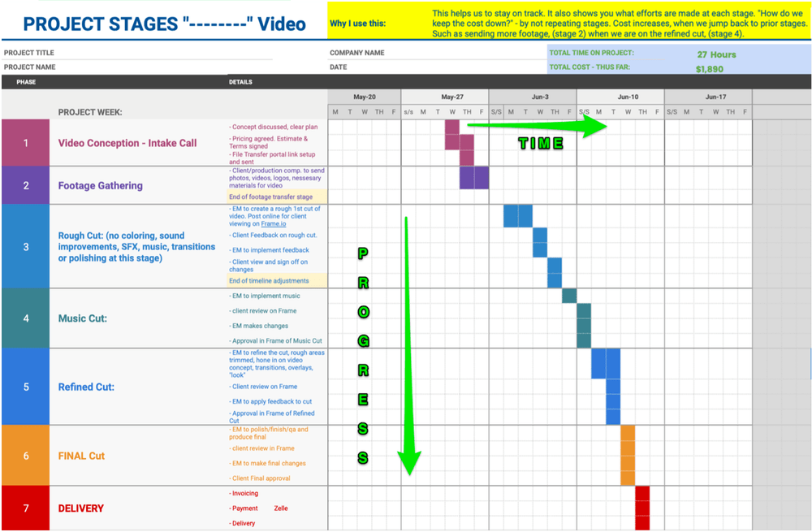Select the purple phase 2 number cell
Viewport: 812px width, 532px height.
(x=25, y=185)
